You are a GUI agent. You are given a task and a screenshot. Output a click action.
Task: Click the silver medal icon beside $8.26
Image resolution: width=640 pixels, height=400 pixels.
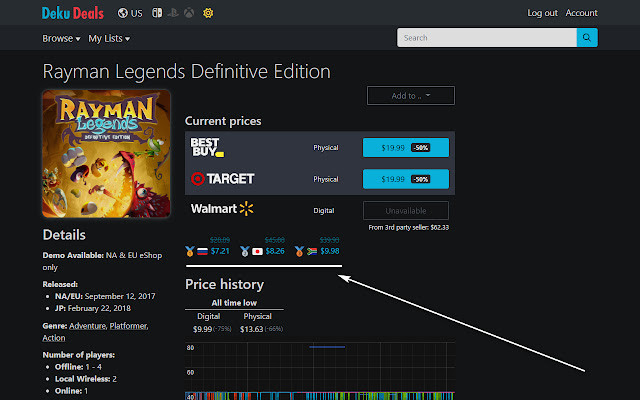pos(244,251)
